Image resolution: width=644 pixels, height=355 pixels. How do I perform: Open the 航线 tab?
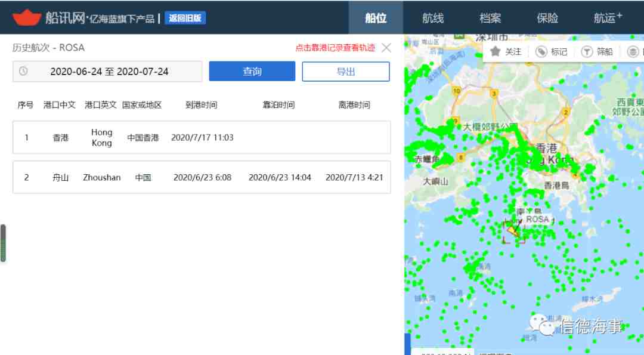433,18
